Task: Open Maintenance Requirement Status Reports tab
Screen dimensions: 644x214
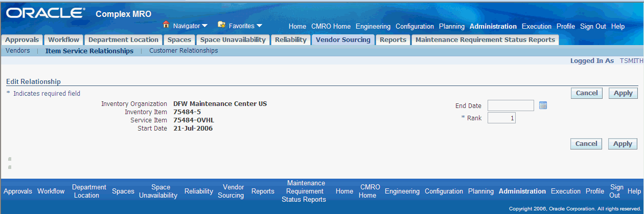Action: pos(485,39)
